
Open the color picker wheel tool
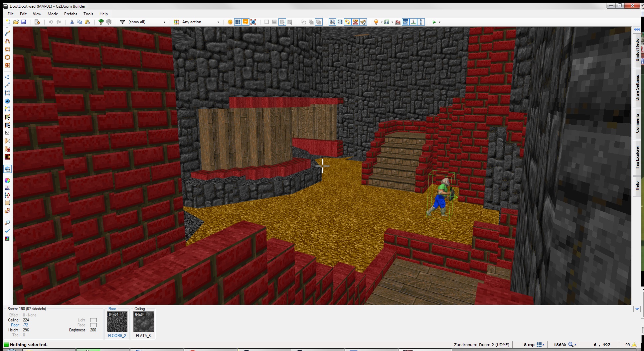pos(7,180)
